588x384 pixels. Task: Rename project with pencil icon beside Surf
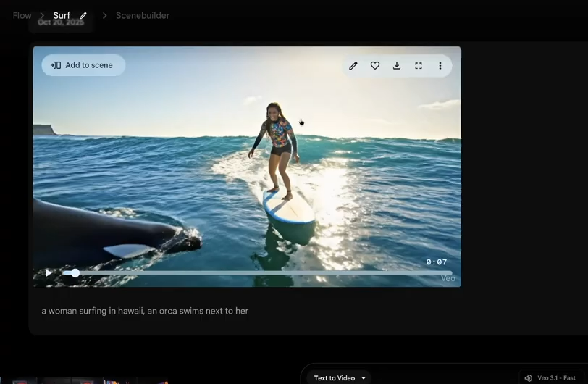tap(83, 16)
